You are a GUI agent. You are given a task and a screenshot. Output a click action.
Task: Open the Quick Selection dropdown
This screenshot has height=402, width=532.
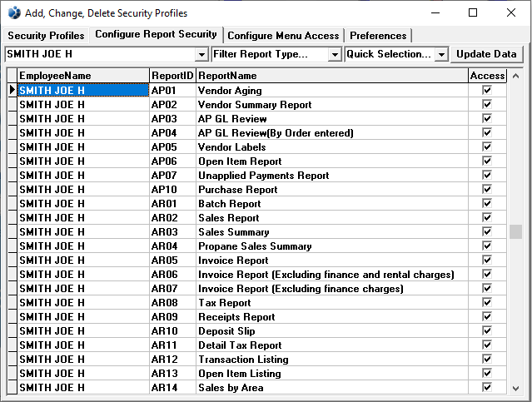tap(441, 54)
